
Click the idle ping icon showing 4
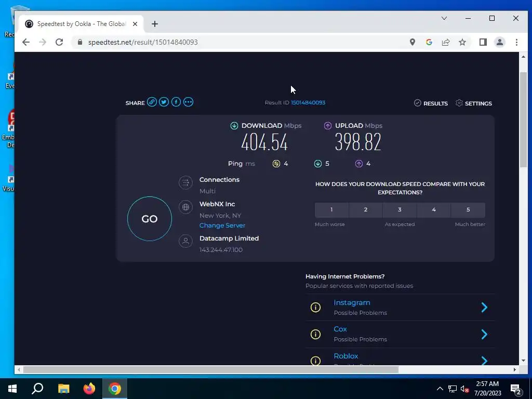point(276,164)
